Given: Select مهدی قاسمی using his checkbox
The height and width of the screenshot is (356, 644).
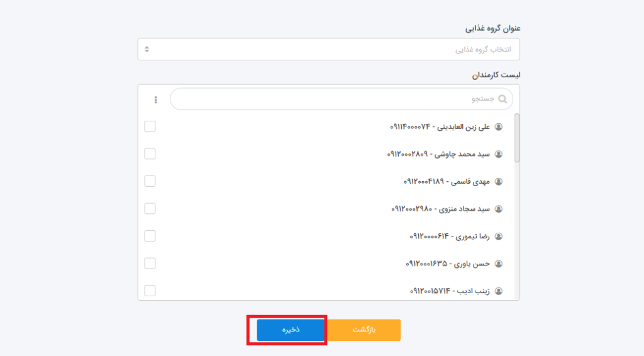Looking at the screenshot, I should pos(150,181).
